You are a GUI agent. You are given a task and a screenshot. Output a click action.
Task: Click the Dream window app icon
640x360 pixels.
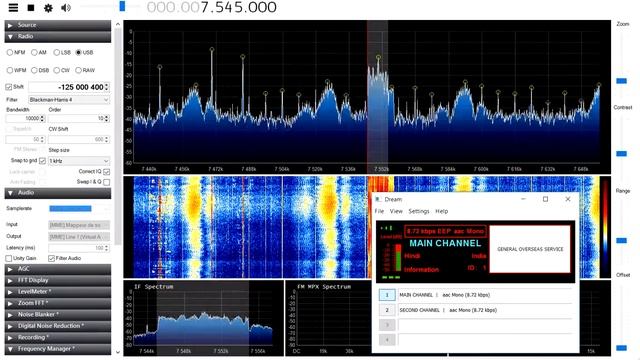(x=378, y=199)
